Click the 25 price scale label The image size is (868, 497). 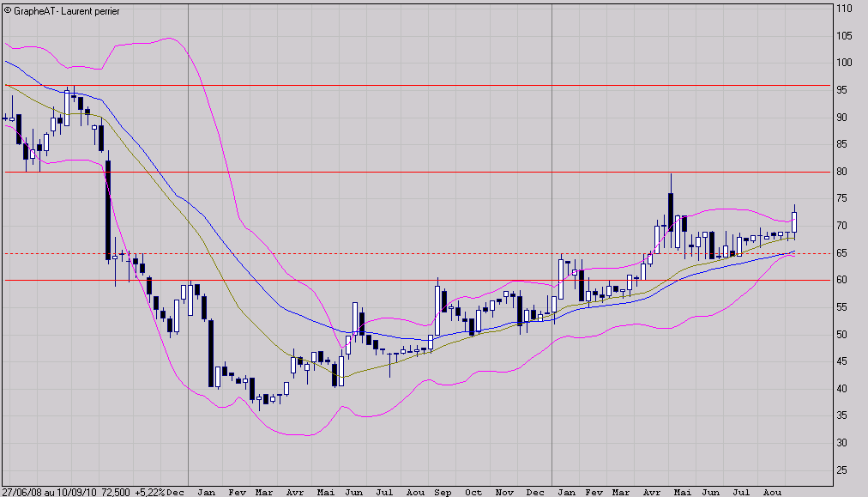coord(841,470)
